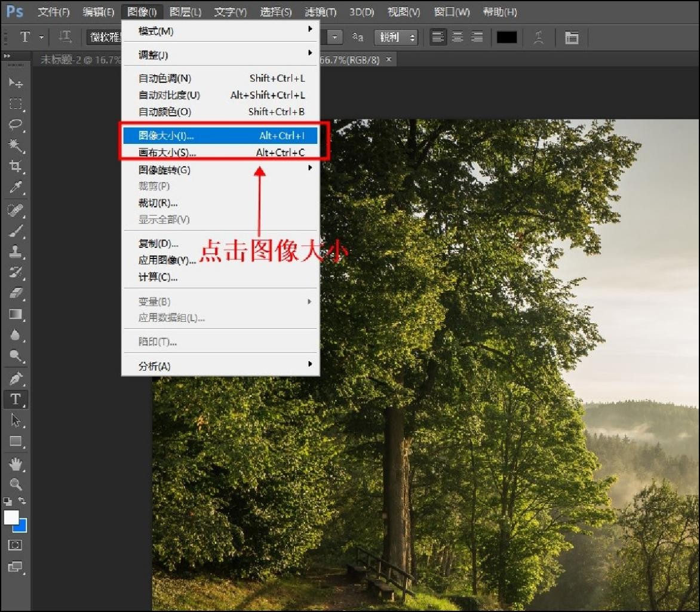Toggle the Character and Paragraph panels

572,38
